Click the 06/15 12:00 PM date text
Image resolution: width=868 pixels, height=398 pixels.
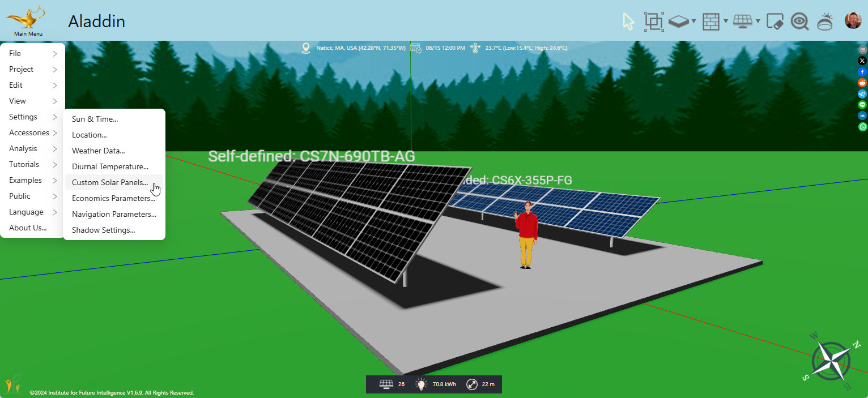(x=445, y=48)
